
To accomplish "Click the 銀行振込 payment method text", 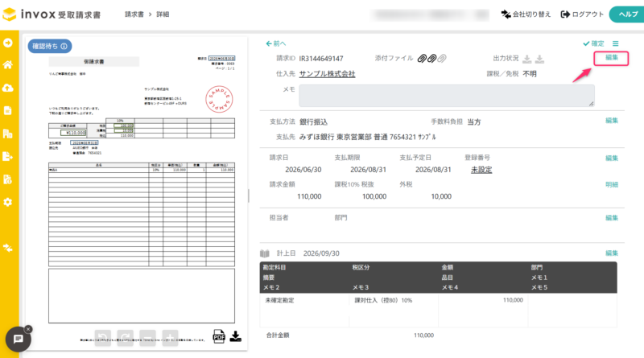I will [x=313, y=122].
